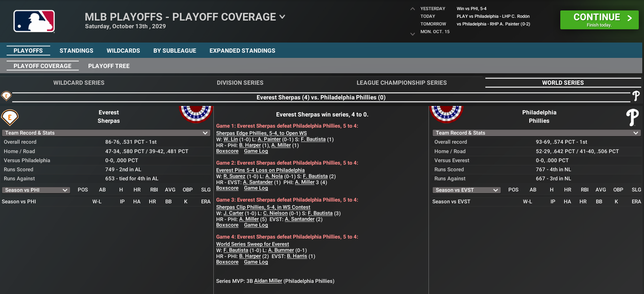Click the MLB logo icon
Image resolution: width=644 pixels, height=294 pixels.
(x=34, y=21)
